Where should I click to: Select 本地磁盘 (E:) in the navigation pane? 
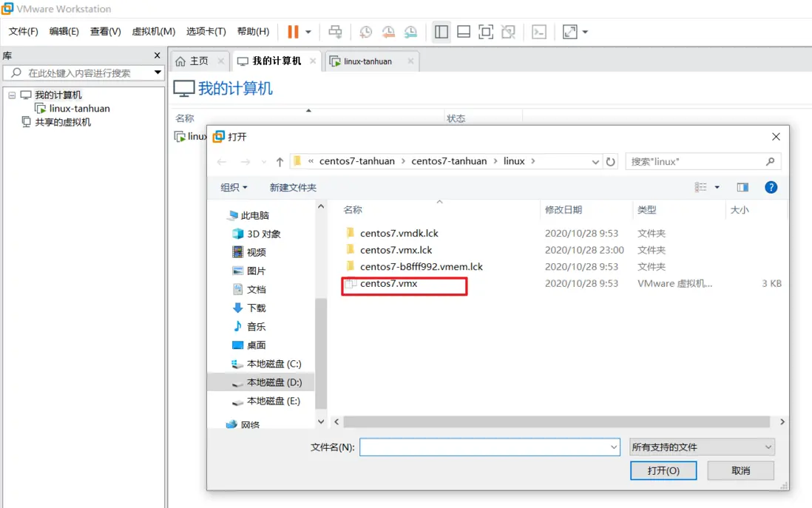tap(267, 402)
